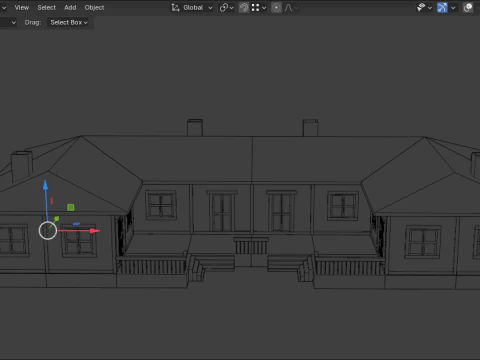Toggle the viewport overlays button
Image resolution: width=480 pixels, height=360 pixels.
click(468, 7)
